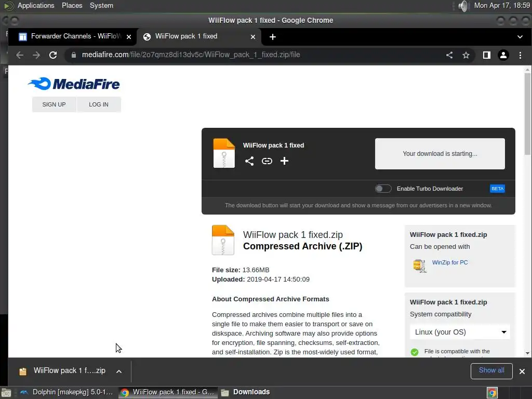Share this page via Chrome toolbar share icon

coord(449,55)
